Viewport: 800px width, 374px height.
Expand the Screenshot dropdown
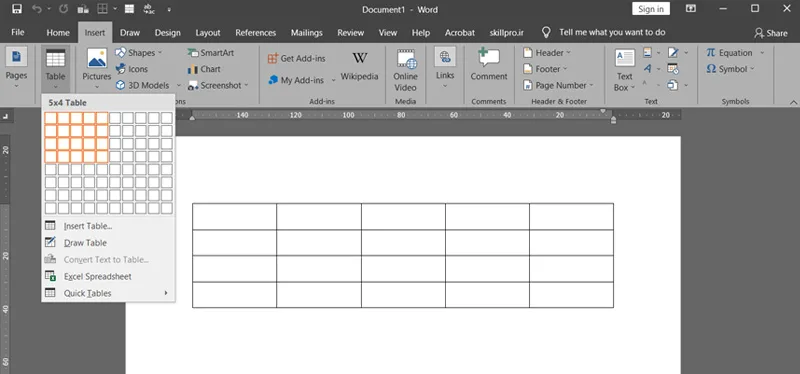pos(246,85)
